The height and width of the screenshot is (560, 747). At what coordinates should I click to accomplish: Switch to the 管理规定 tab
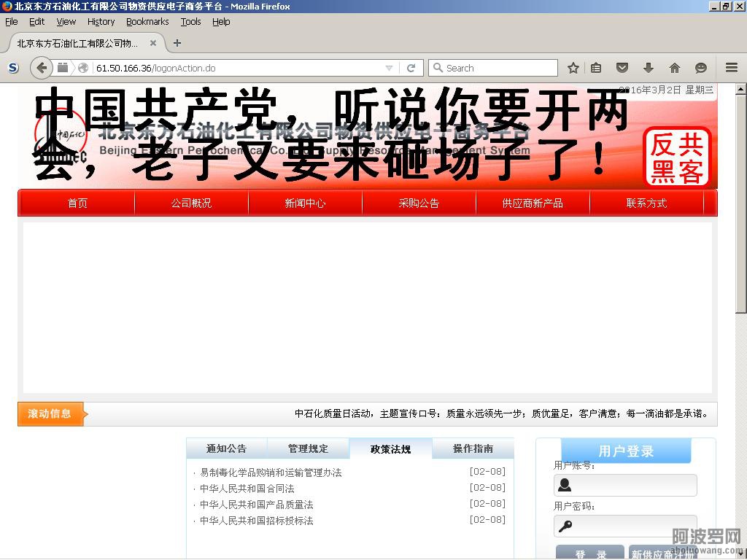308,448
